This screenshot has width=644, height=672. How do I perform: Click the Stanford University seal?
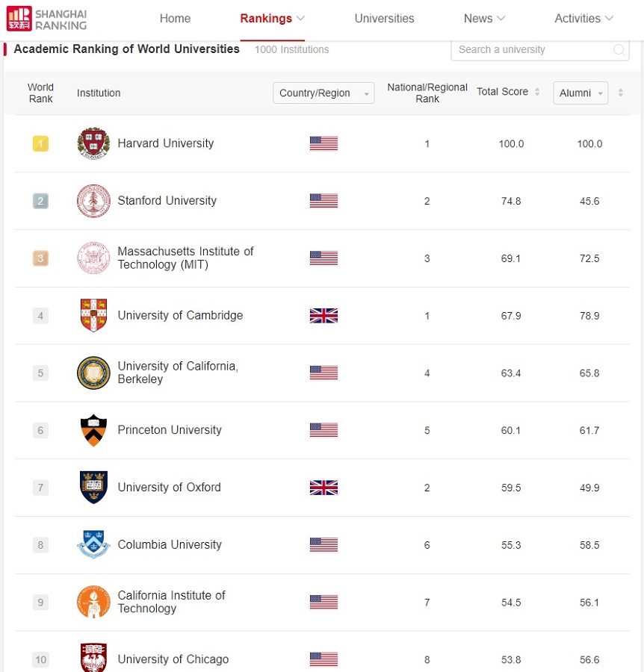(93, 201)
